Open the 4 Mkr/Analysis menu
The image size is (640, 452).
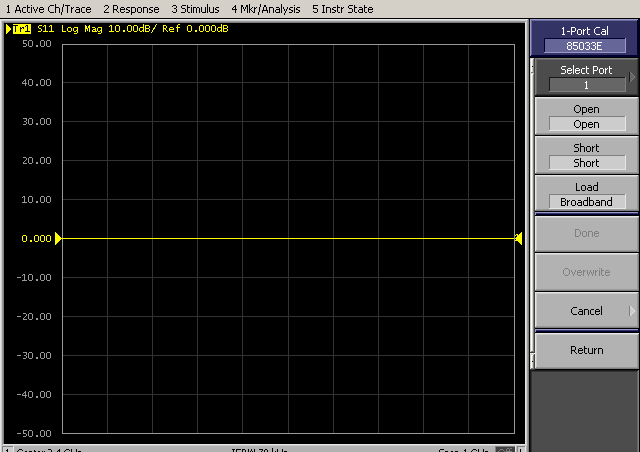[x=266, y=9]
